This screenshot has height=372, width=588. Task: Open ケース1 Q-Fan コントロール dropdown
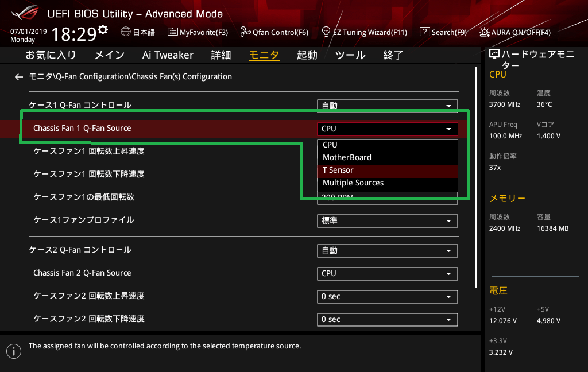click(x=388, y=106)
